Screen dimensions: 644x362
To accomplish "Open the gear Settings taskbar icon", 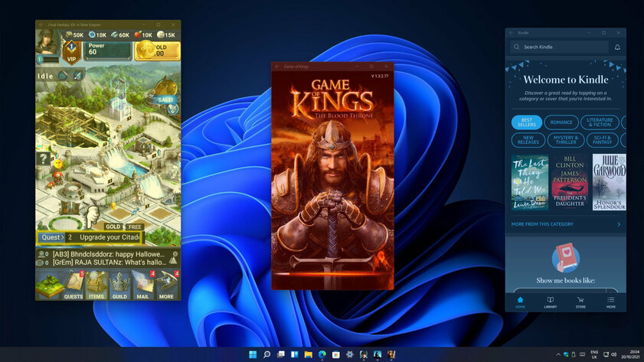I will 350,354.
